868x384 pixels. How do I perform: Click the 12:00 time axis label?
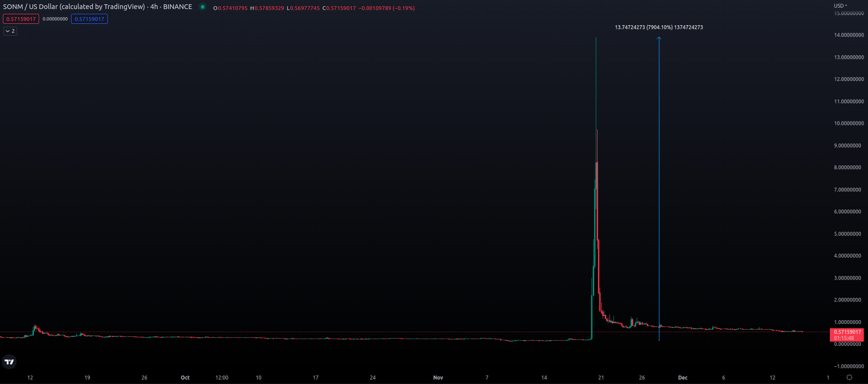[x=222, y=378]
